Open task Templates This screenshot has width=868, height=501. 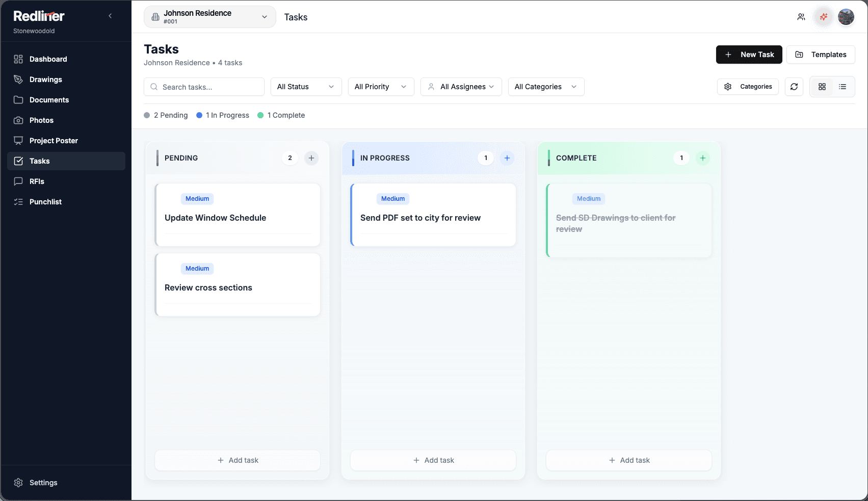(821, 55)
